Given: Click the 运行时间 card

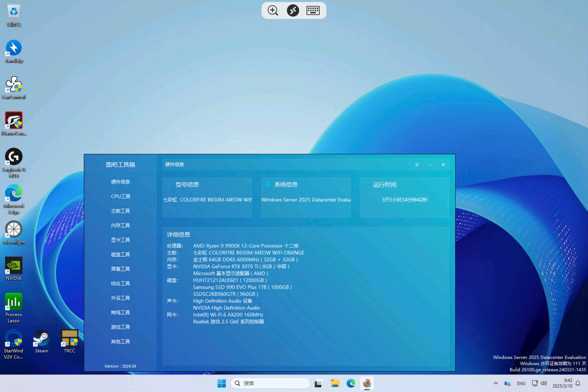Looking at the screenshot, I should (x=405, y=197).
